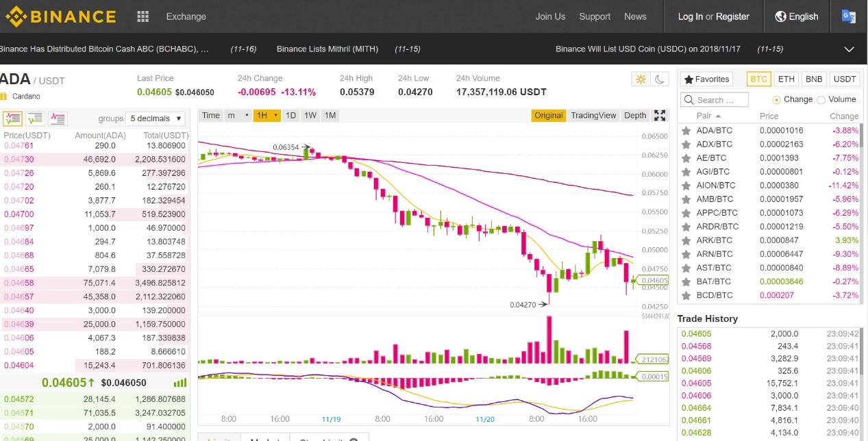This screenshot has height=441, width=868.
Task: Select the 1D chart interval
Action: tap(291, 116)
